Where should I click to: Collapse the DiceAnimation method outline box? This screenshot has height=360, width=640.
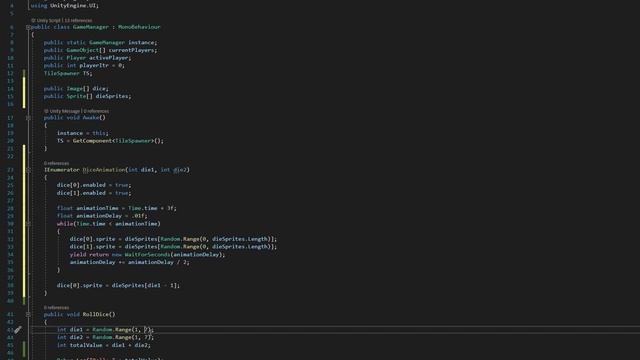click(28, 170)
